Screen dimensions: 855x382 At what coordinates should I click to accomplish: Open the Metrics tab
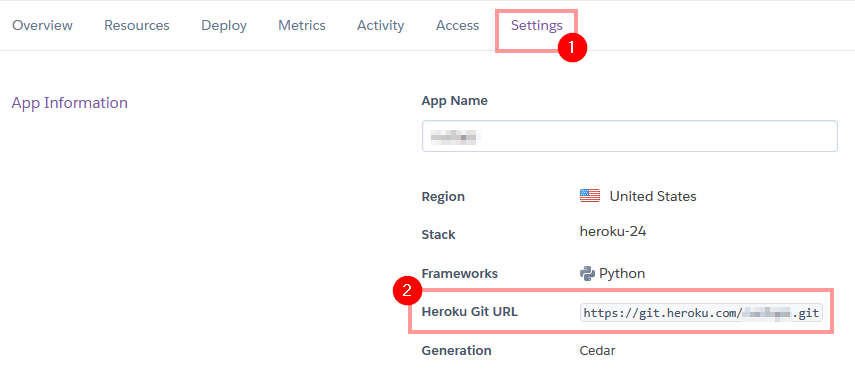pyautogui.click(x=302, y=26)
